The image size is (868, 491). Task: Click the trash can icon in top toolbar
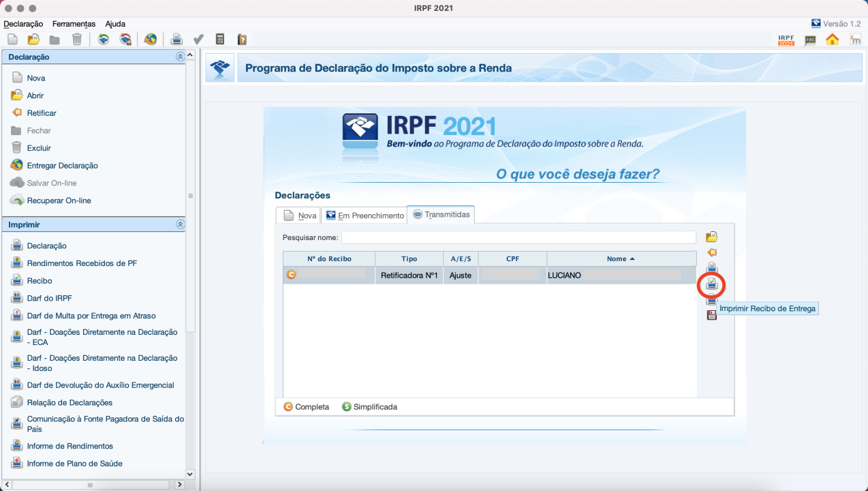click(x=77, y=40)
